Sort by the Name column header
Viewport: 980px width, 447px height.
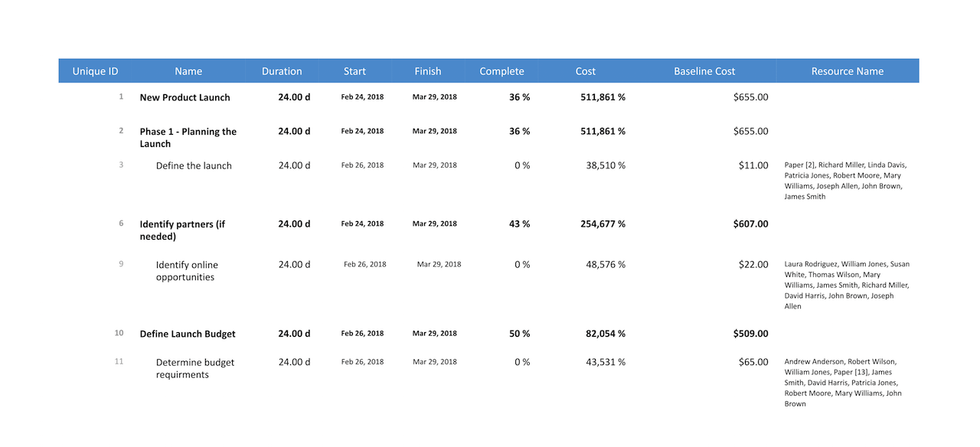188,71
